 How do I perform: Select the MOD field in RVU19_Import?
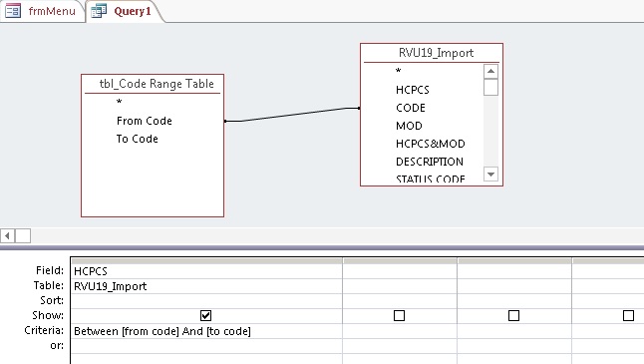[409, 126]
